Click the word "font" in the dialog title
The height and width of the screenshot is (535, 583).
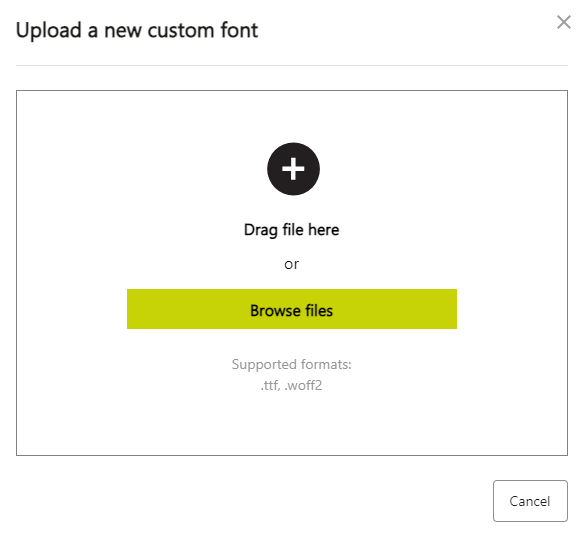click(239, 30)
